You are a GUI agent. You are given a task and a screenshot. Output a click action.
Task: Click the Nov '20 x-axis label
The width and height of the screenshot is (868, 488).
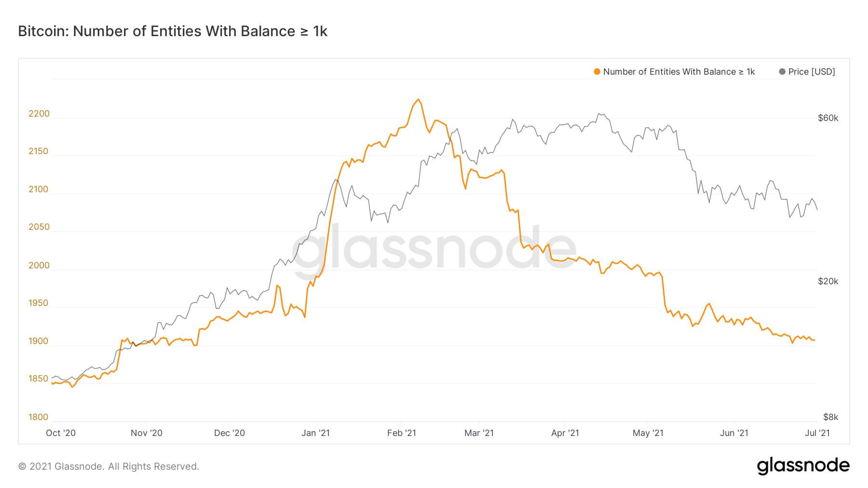[147, 433]
